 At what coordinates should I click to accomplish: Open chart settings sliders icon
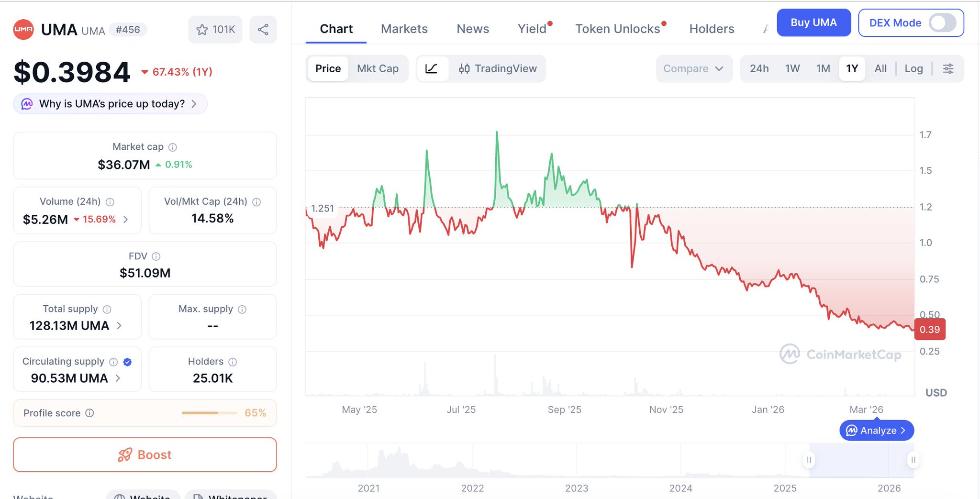pyautogui.click(x=948, y=68)
